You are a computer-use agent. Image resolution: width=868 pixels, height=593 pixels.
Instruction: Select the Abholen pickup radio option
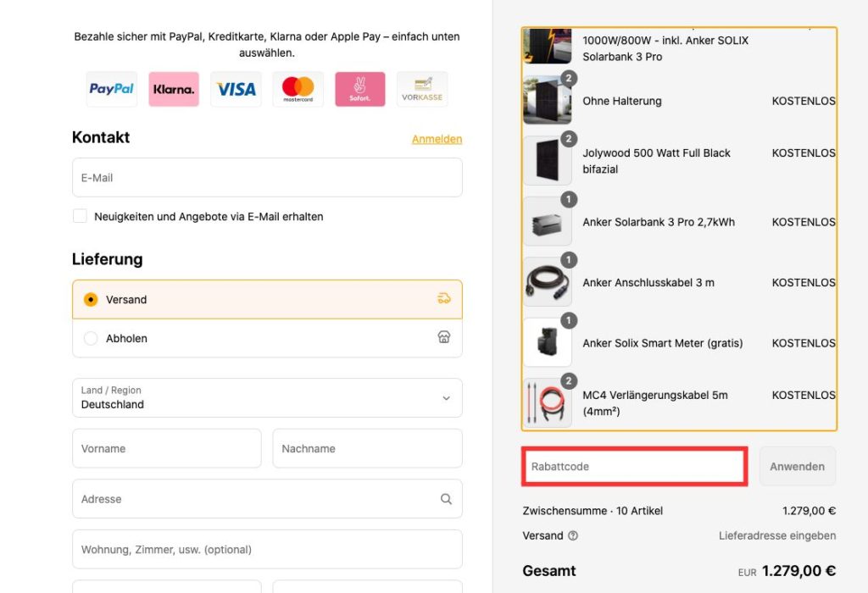[x=91, y=338]
